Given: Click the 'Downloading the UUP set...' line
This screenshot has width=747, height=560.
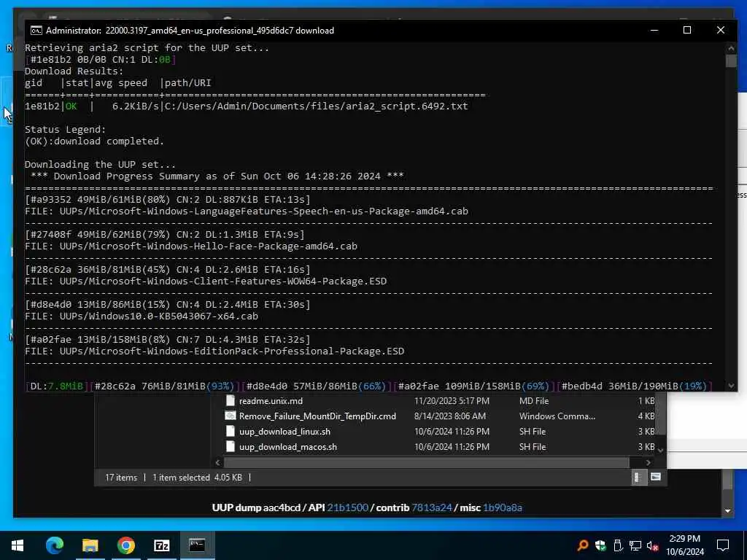Looking at the screenshot, I should click(x=100, y=164).
